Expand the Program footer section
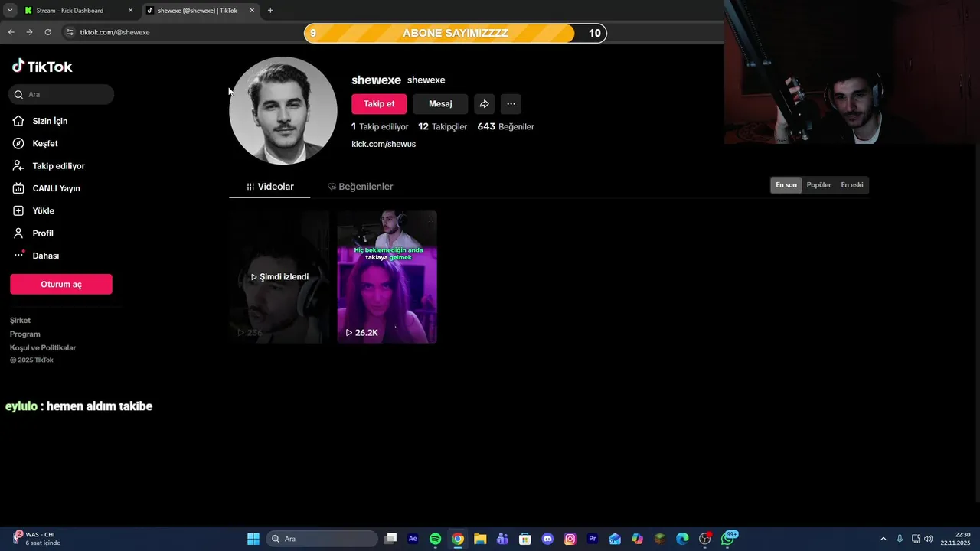The width and height of the screenshot is (980, 551). pyautogui.click(x=25, y=334)
